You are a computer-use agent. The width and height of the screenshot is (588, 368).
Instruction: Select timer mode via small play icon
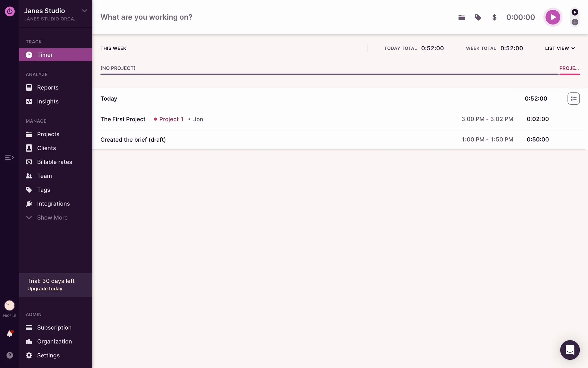(575, 12)
